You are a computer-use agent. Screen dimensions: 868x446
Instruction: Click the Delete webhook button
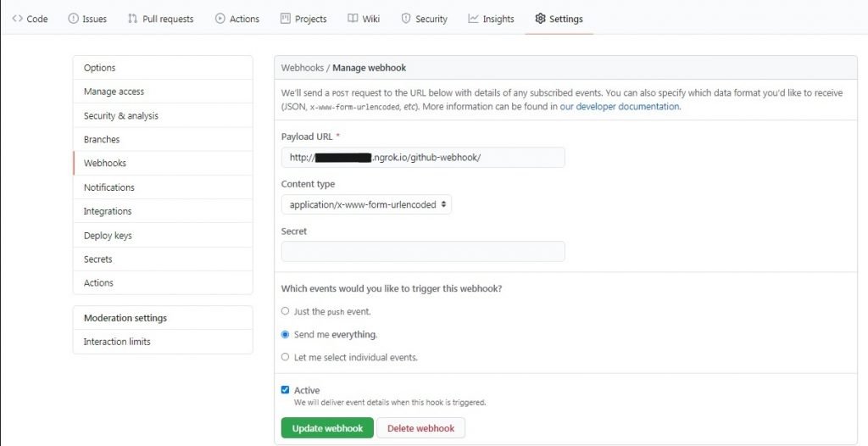(x=420, y=428)
